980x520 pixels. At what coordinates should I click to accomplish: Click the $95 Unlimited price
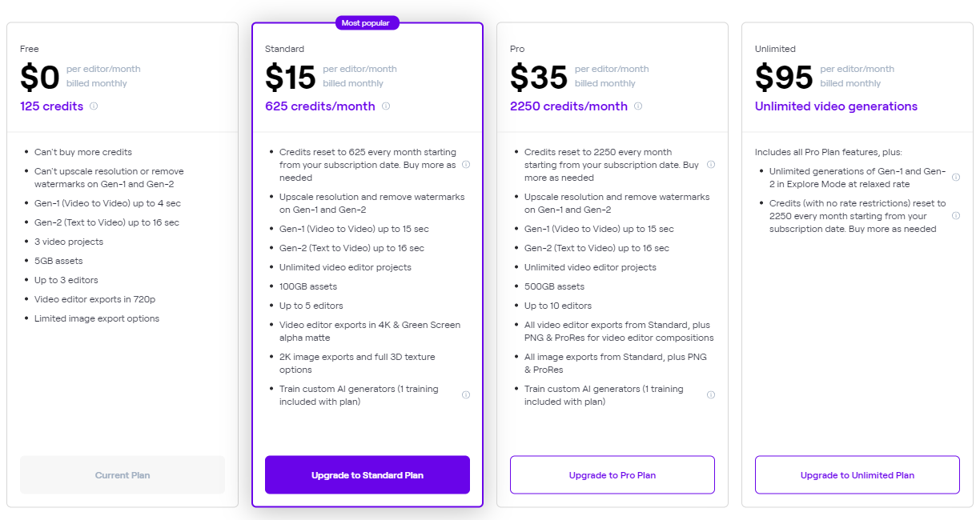784,77
